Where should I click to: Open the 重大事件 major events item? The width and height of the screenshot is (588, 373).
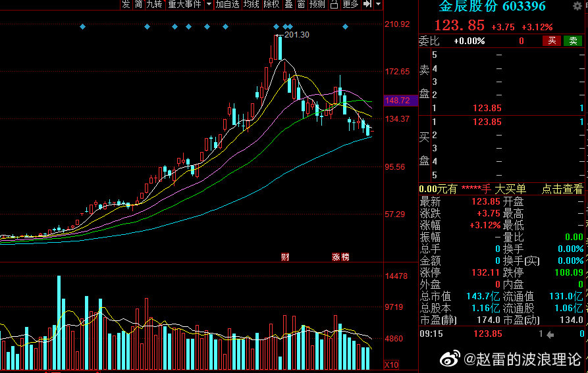[x=184, y=5]
